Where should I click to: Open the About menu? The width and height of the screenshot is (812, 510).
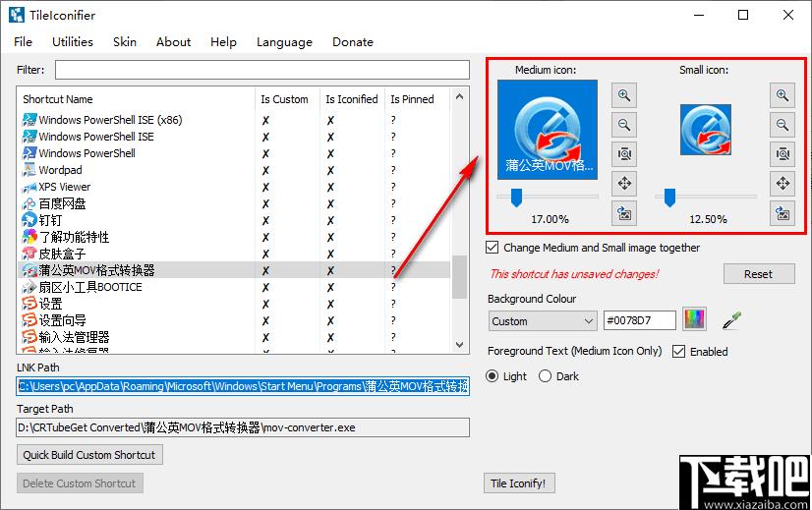[173, 42]
